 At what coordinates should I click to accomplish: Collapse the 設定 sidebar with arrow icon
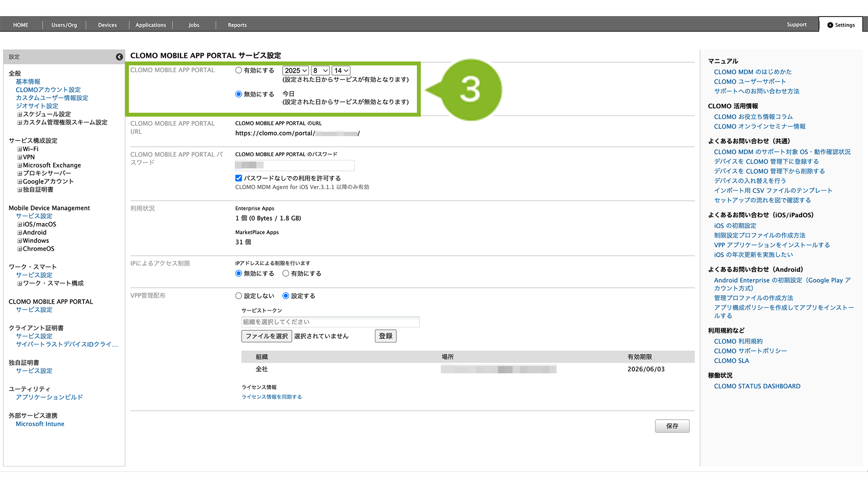click(x=119, y=57)
